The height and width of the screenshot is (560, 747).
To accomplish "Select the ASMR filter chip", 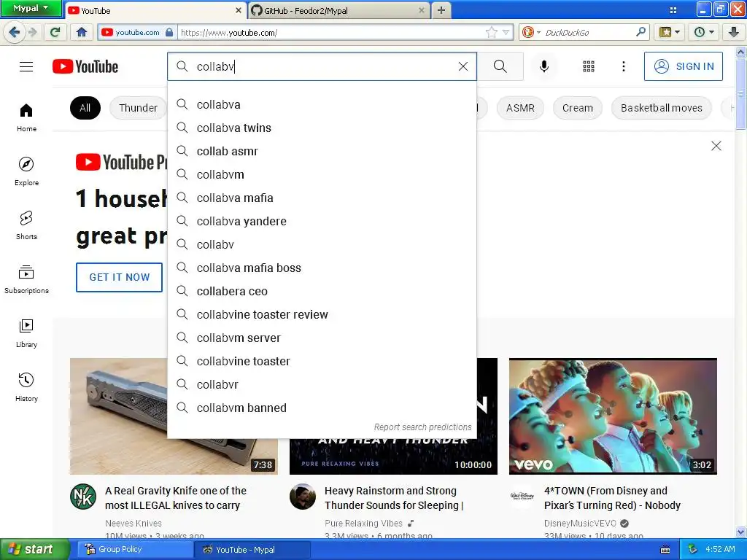I will coord(520,108).
